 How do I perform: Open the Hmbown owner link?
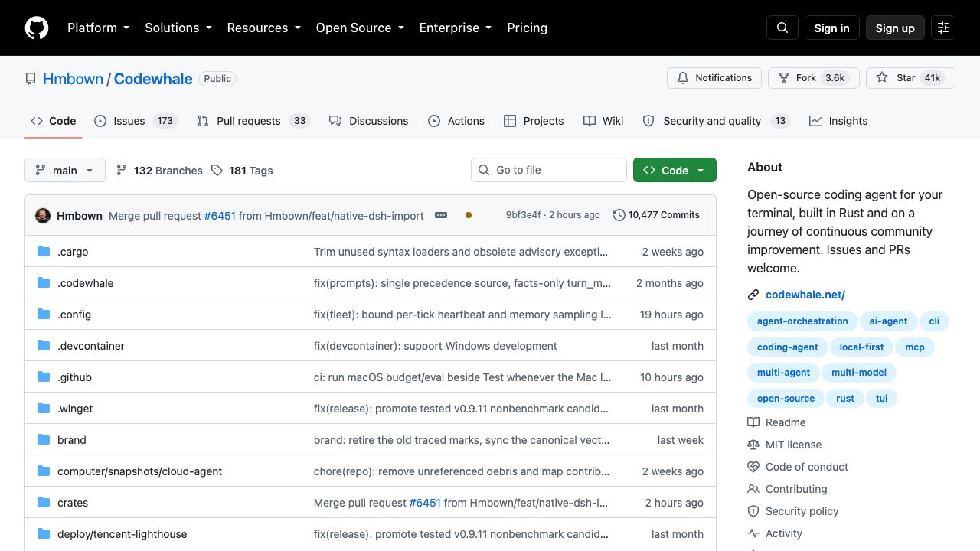[x=73, y=79]
